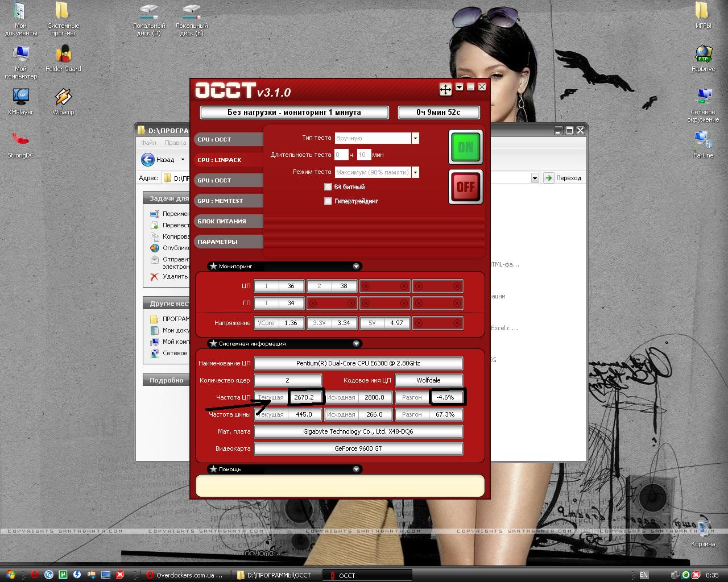
Task: Switch to the БЛОК ПИТАНИЯ tab
Action: click(x=229, y=221)
